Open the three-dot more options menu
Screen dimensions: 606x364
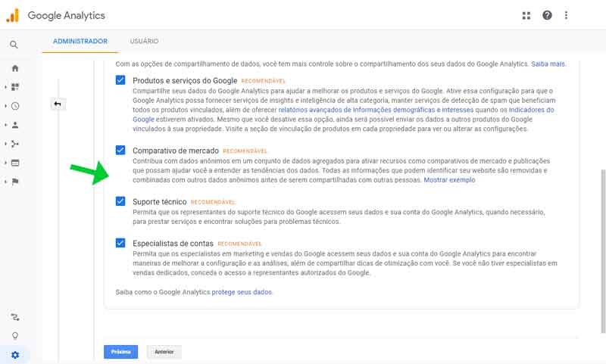[x=566, y=15]
